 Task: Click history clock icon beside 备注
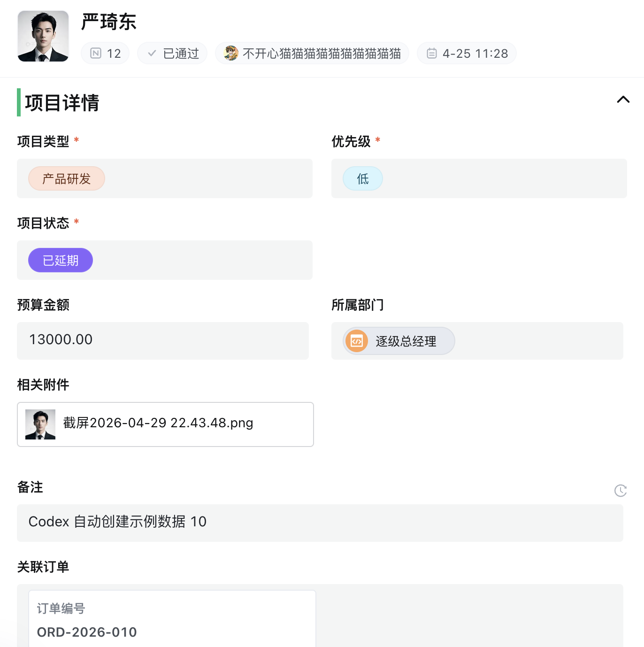click(x=621, y=491)
